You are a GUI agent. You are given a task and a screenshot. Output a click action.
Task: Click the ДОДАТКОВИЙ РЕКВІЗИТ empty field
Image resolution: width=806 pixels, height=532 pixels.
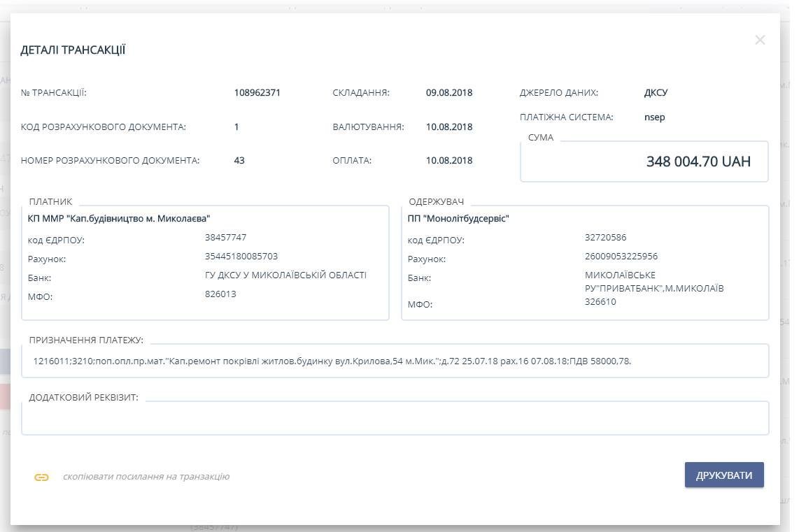(x=395, y=418)
